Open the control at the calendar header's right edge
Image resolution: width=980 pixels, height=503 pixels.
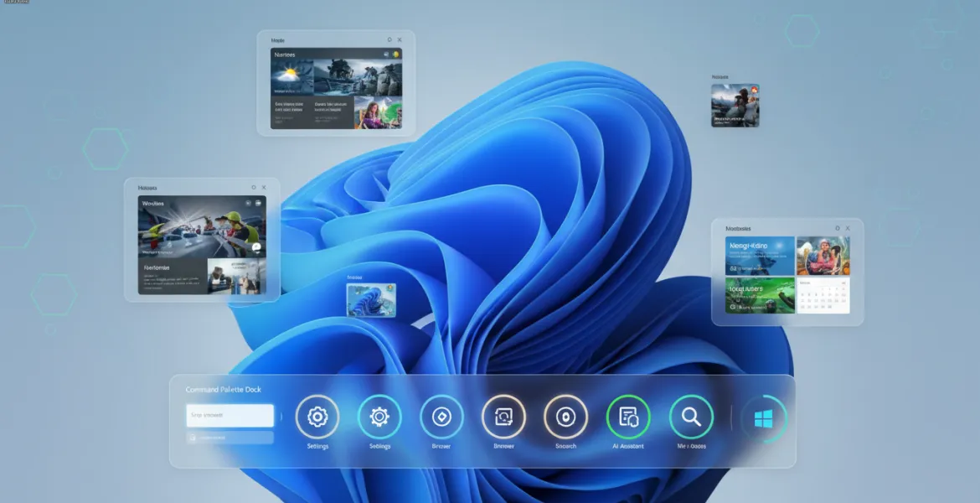[844, 283]
